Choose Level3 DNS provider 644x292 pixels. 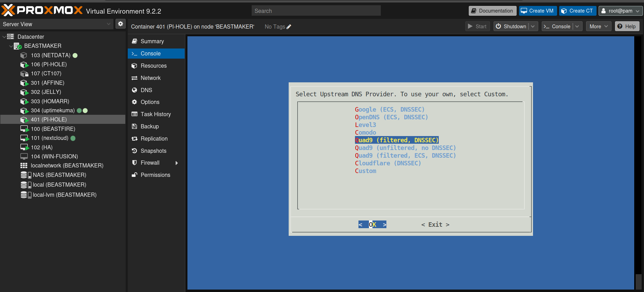click(365, 125)
